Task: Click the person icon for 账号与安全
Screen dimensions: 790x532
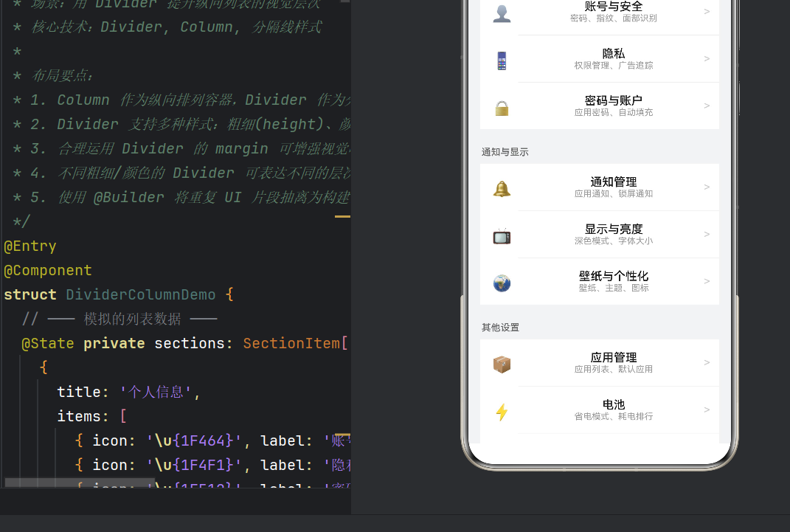Action: coord(502,13)
